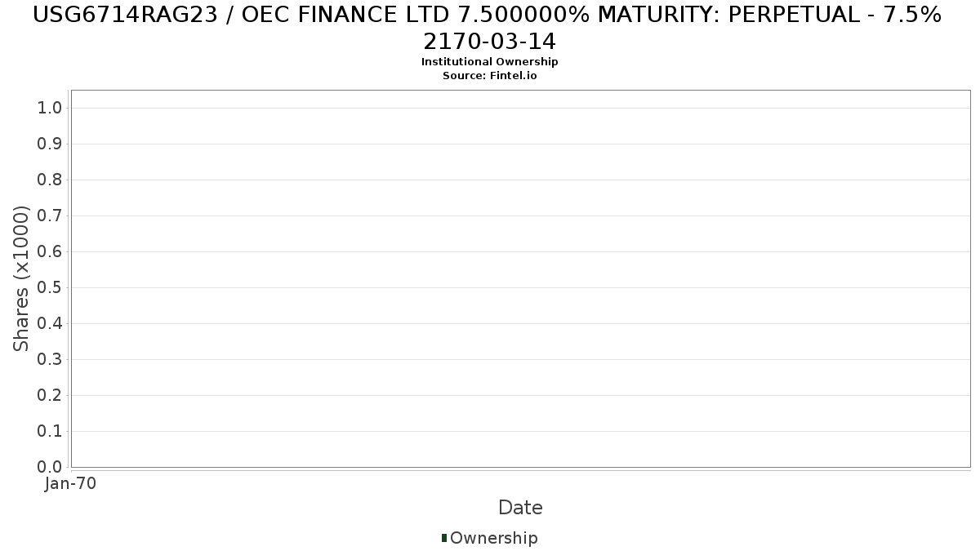The height and width of the screenshot is (551, 980).
Task: Open the Source: Fintel.io text
Action: [489, 75]
